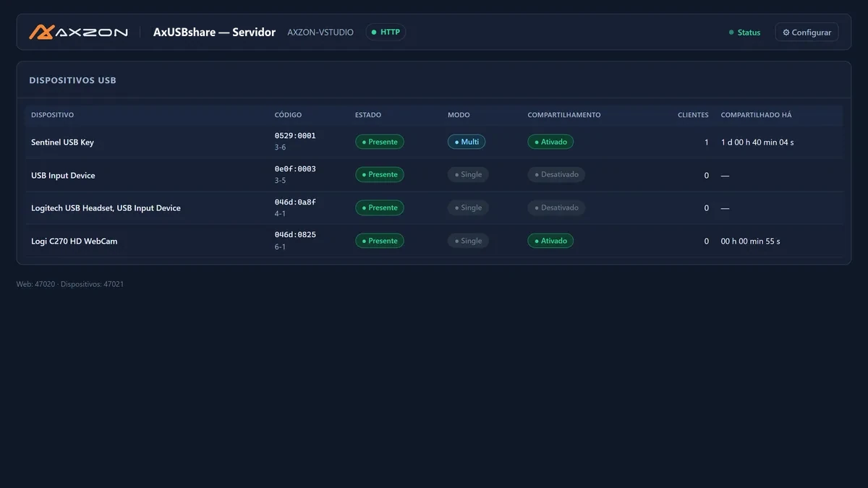Toggle Single mode for Logitech USB Headset
Image resolution: width=868 pixels, height=488 pixels.
468,207
